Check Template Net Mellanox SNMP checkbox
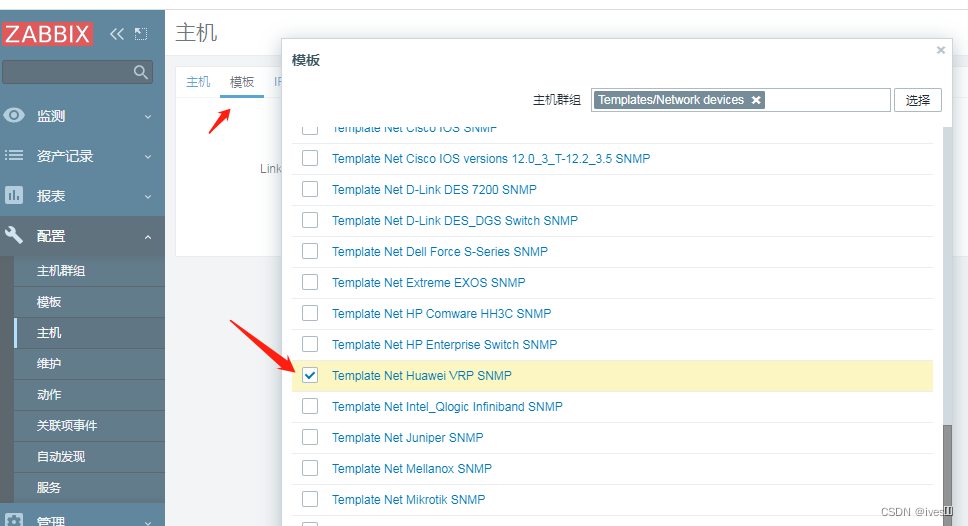This screenshot has height=526, width=968. [310, 468]
